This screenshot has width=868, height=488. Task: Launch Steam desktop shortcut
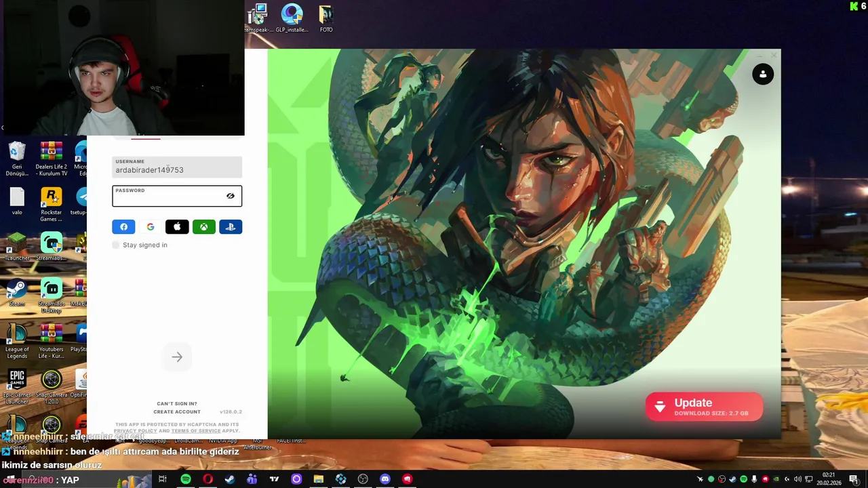16,293
